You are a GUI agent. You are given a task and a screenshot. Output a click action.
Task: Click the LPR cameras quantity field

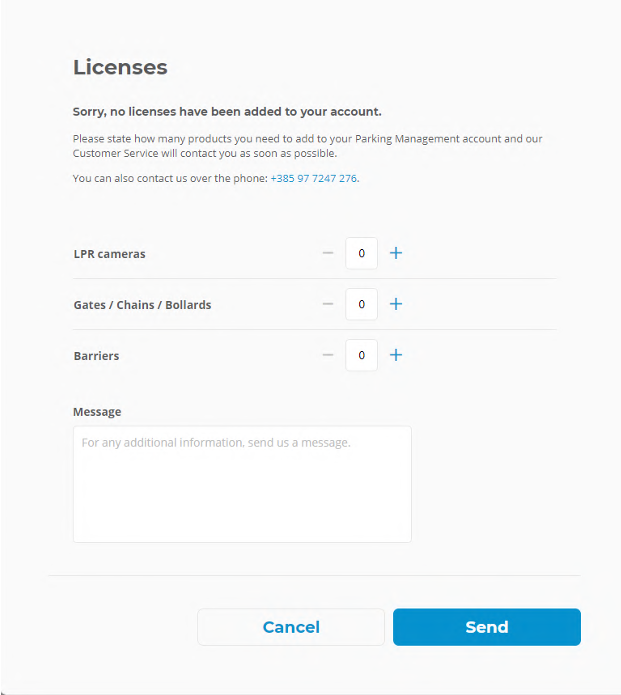pos(361,253)
